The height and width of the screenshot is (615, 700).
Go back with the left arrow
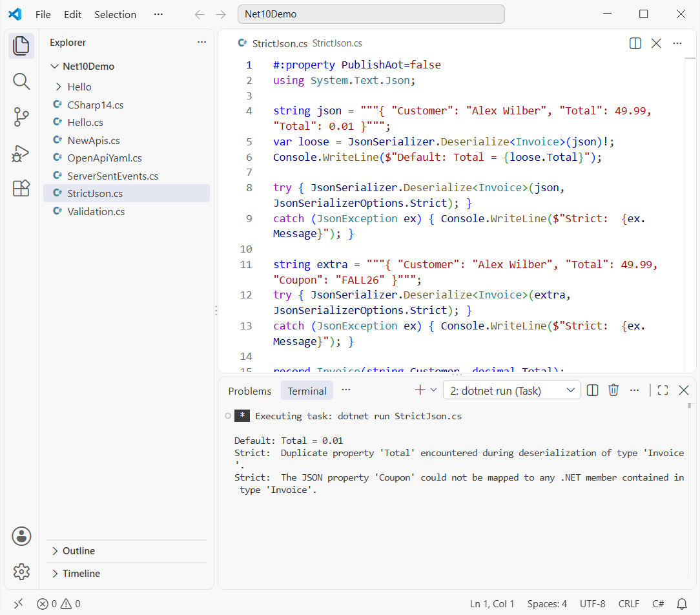(200, 15)
